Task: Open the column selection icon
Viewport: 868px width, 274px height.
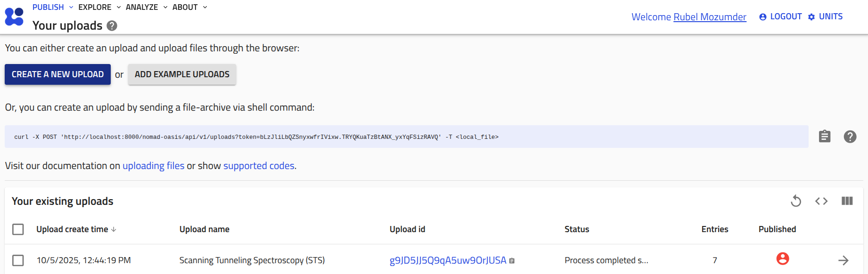Action: click(847, 201)
